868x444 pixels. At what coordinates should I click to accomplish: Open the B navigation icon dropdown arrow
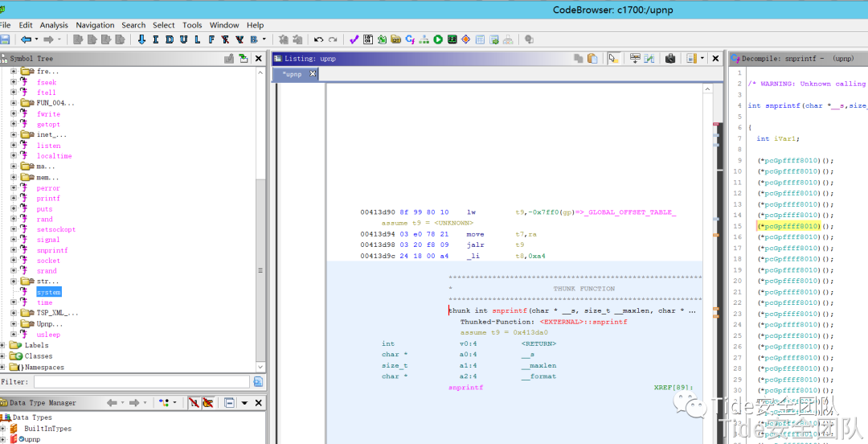[264, 39]
